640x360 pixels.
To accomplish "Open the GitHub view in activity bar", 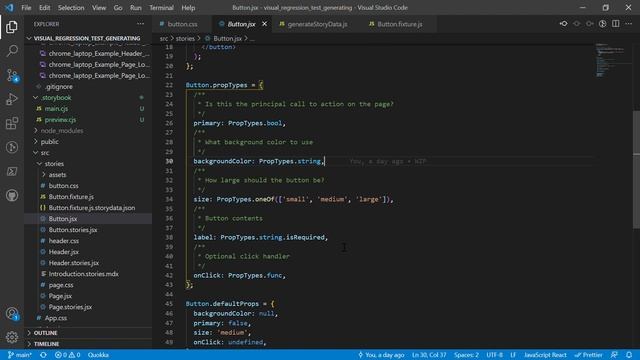I will coord(12,196).
